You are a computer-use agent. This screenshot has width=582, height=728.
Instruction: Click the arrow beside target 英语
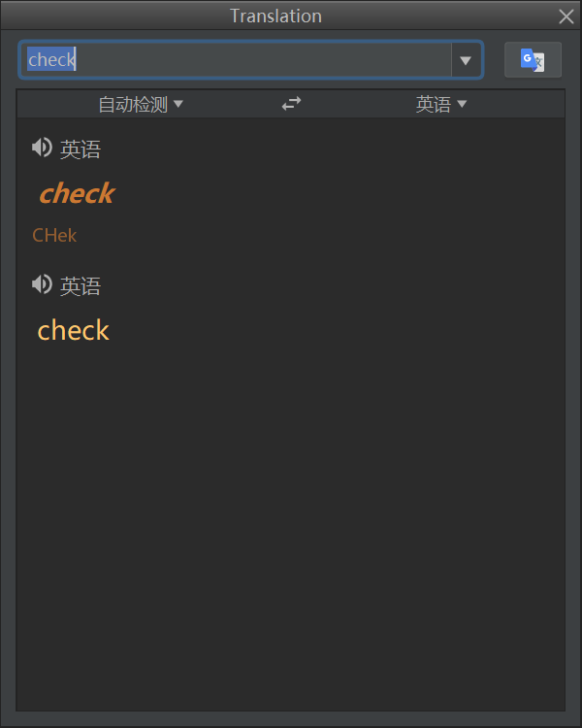click(462, 104)
